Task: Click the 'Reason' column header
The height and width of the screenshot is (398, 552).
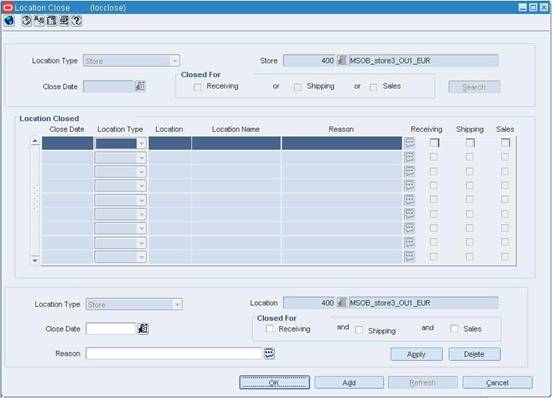Action: click(341, 129)
